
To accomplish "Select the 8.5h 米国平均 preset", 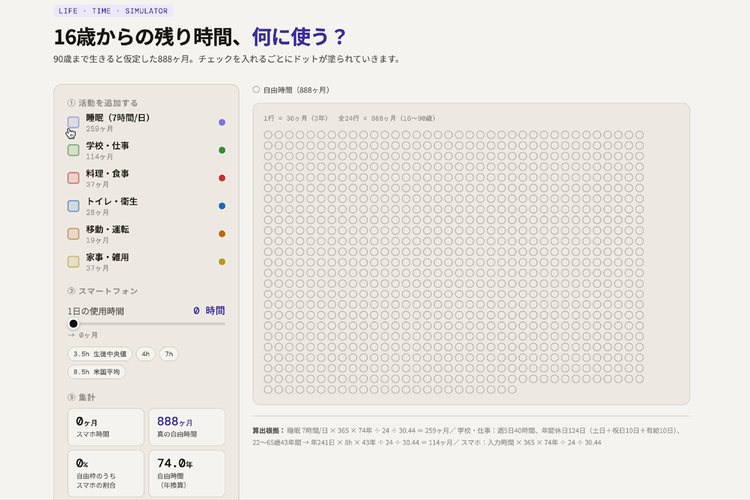I will tap(97, 372).
